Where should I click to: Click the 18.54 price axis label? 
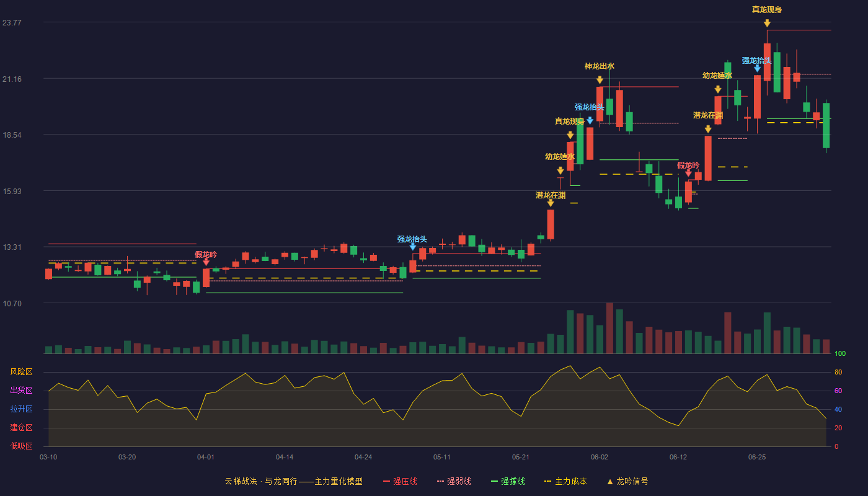(x=12, y=135)
